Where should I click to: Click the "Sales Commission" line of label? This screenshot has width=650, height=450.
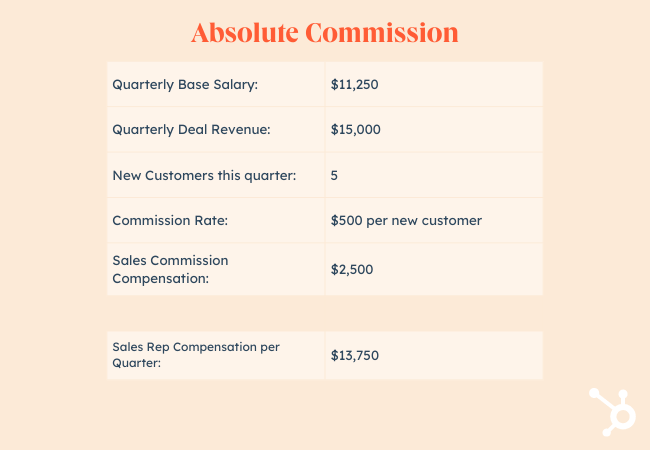tap(170, 260)
